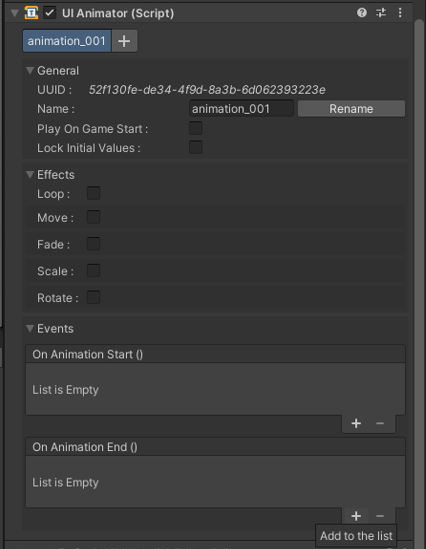Add a listener to On Animation End
The width and height of the screenshot is (426, 549).
click(356, 516)
